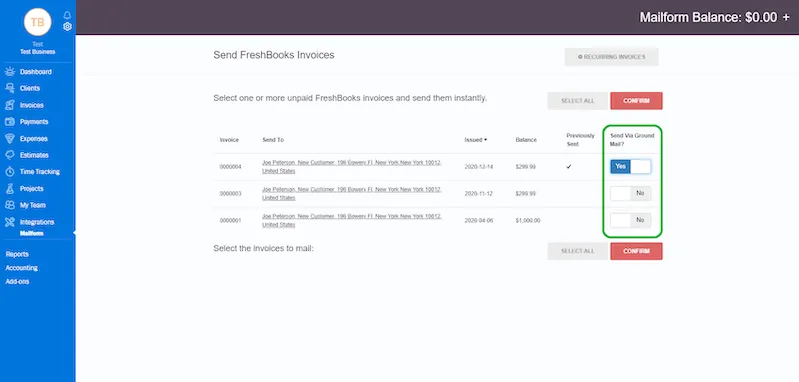Click issued date 2020-11-12
Screen dimensions: 799x382
click(x=478, y=194)
